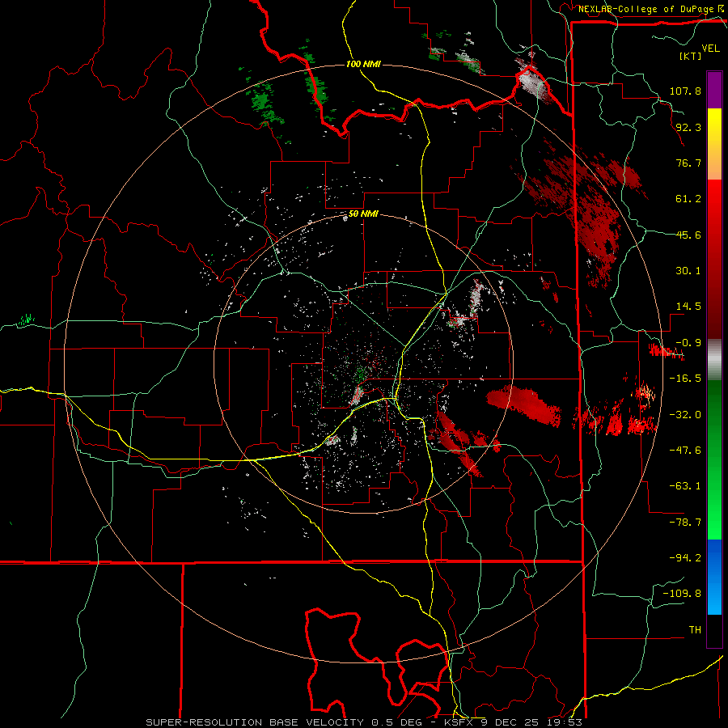728x728 pixels.
Task: Click SUPER-RESOLUTION BASE VELOCITY title text
Action: pos(255,722)
